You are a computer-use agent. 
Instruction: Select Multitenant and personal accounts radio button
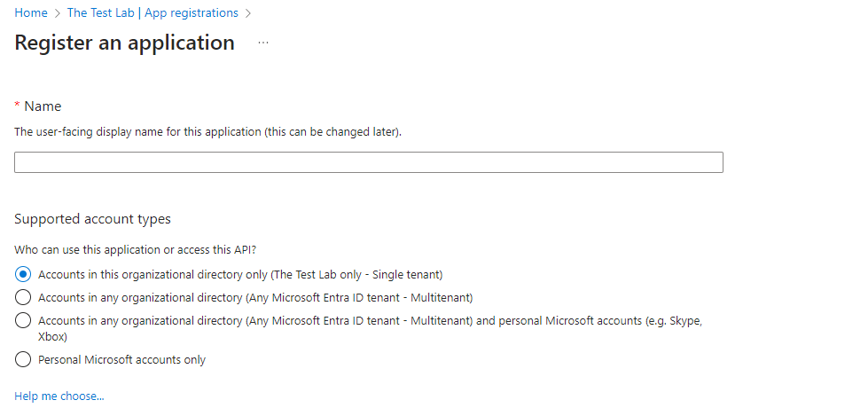click(23, 320)
